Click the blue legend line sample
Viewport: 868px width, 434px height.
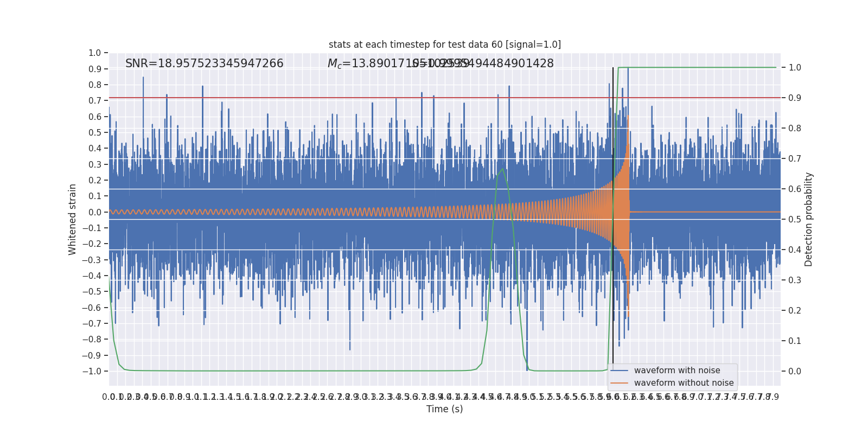[620, 371]
